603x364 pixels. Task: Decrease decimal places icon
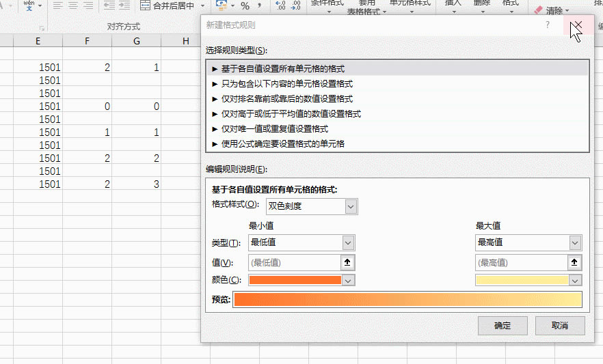(296, 5)
